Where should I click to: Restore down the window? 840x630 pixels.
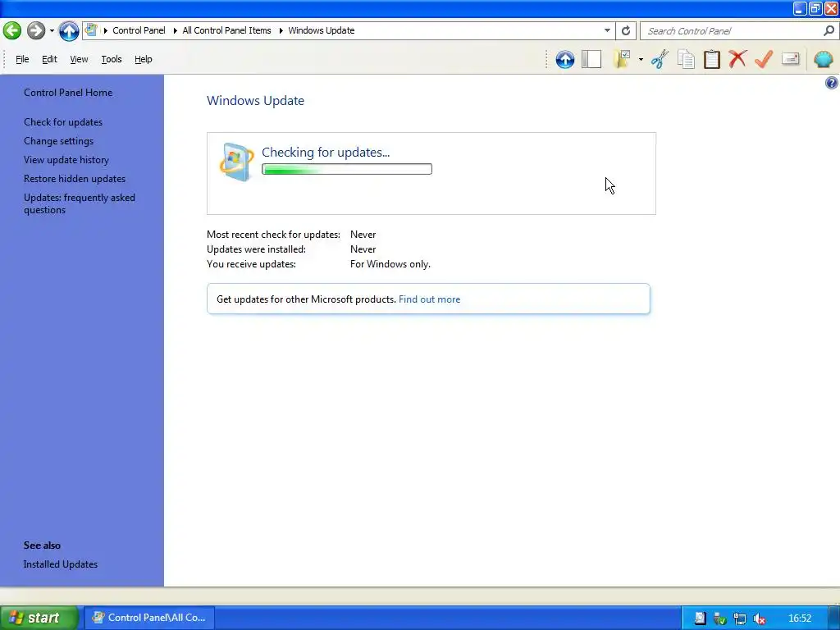point(815,8)
